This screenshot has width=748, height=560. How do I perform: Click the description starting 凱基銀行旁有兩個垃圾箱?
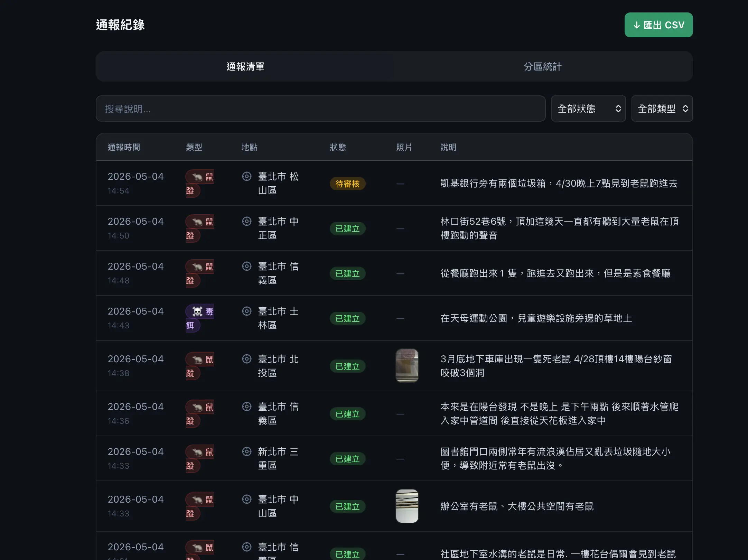[x=559, y=183]
